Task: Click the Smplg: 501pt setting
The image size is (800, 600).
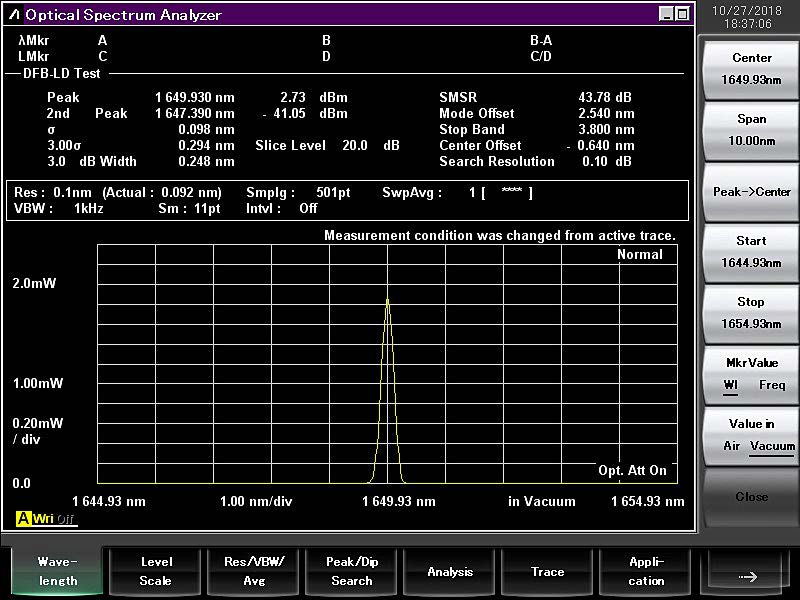Action: coord(298,192)
